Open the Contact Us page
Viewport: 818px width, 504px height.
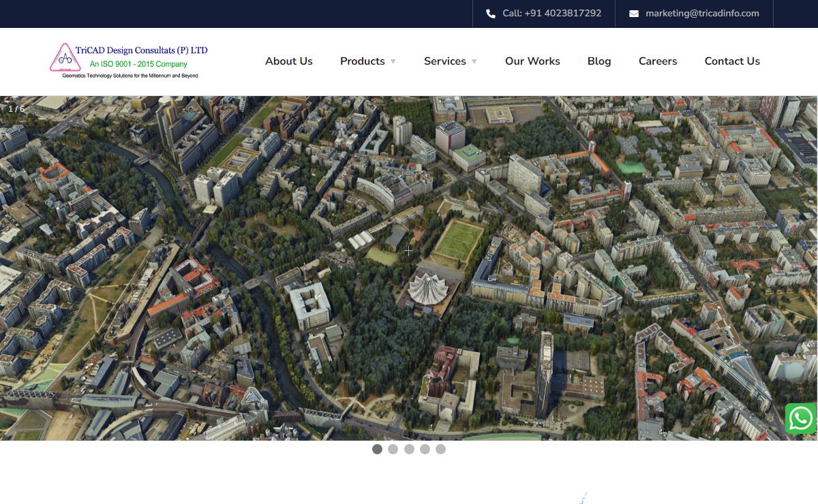click(x=732, y=61)
